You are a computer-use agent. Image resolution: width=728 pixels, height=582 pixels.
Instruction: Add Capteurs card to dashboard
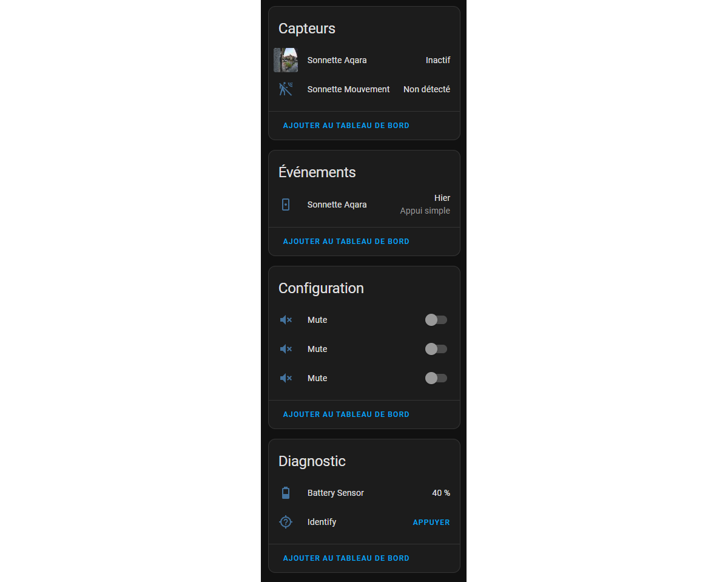point(346,126)
